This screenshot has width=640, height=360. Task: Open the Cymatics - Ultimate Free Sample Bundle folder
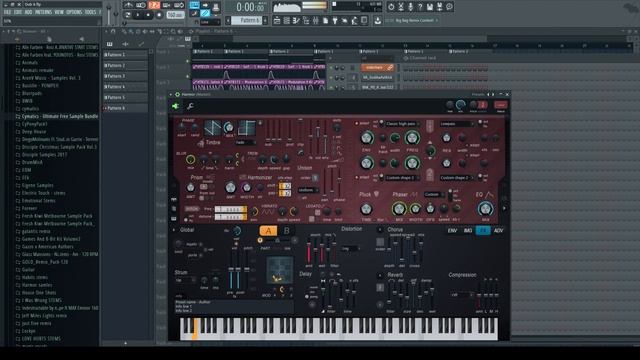pyautogui.click(x=60, y=116)
